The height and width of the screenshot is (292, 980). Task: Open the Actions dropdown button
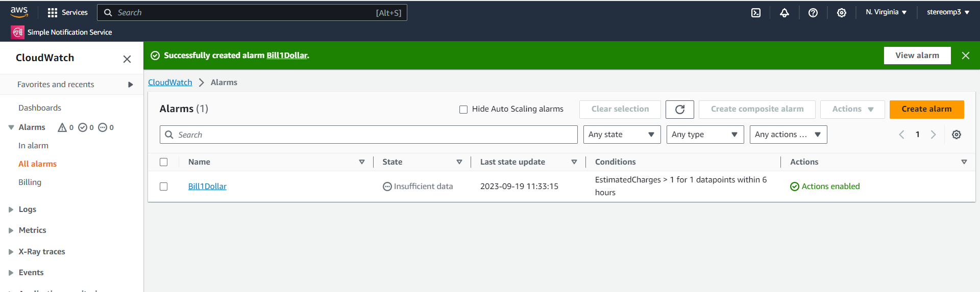852,109
